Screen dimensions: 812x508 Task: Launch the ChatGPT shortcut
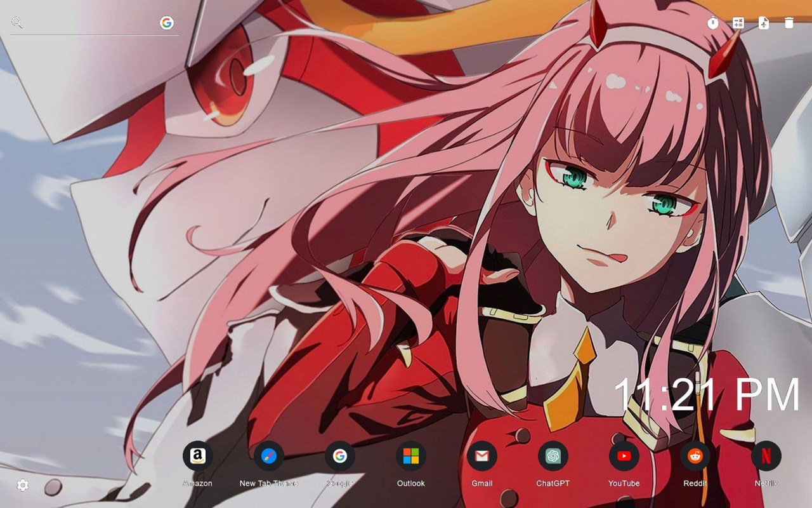[553, 456]
